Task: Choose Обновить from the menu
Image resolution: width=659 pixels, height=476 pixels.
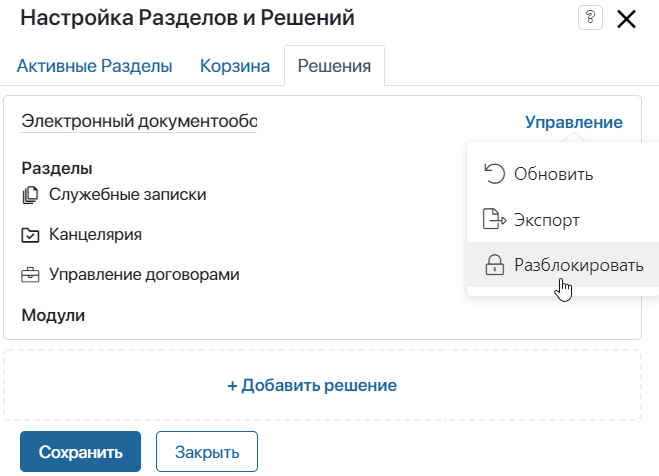Action: tap(563, 174)
